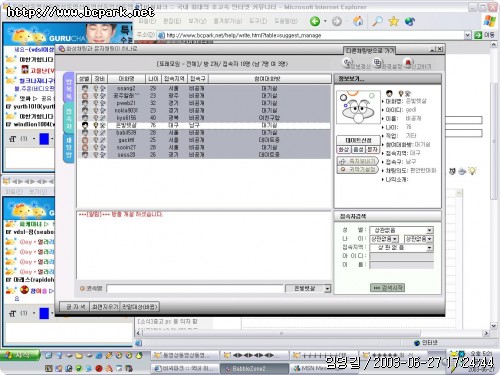
Task: Click the Search magnifier toolbar icon
Action: point(377,21)
